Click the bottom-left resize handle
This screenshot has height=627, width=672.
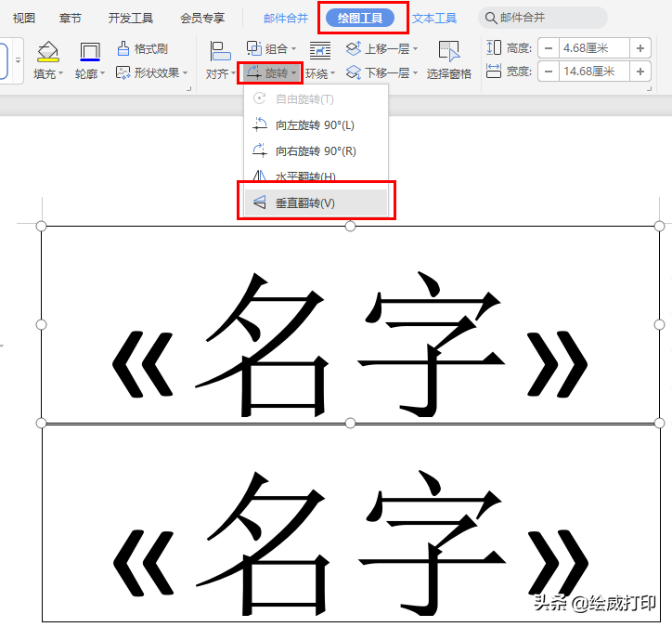click(41, 424)
